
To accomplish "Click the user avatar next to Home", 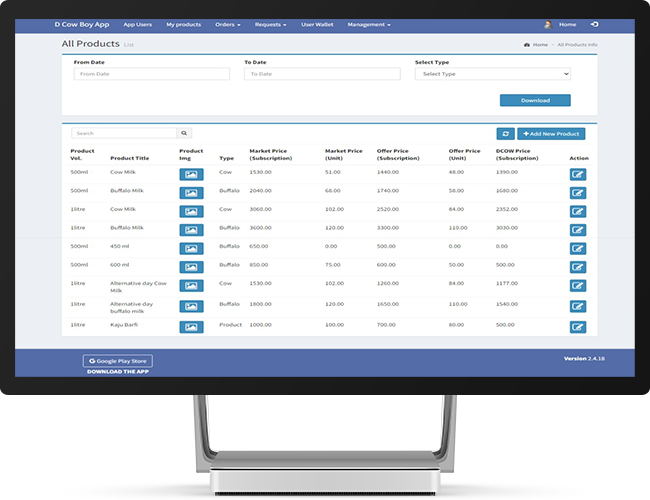I will (547, 24).
